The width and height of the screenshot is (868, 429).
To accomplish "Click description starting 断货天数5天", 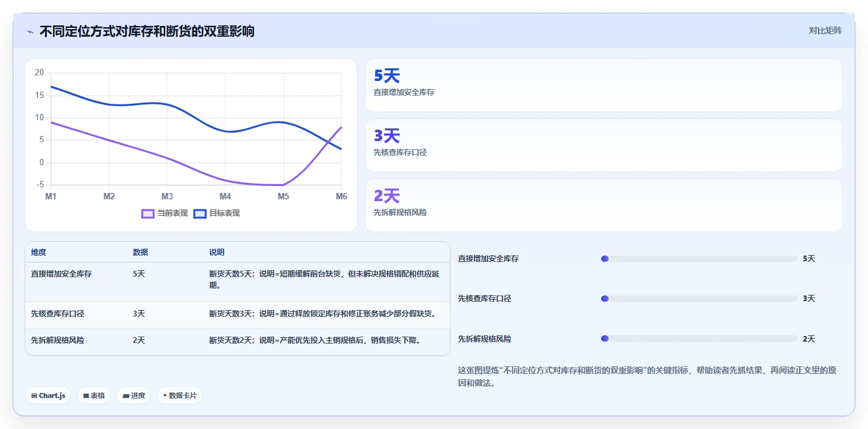I will click(x=325, y=280).
